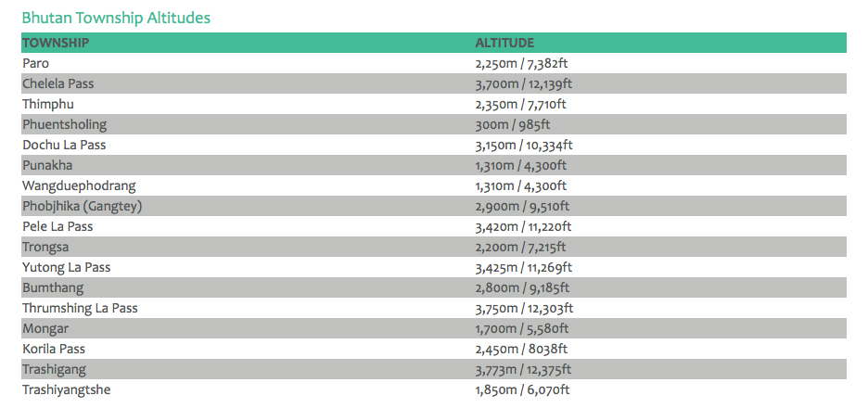868x408 pixels.
Task: Click the Bhutan Township Altitudes title
Action: click(116, 18)
